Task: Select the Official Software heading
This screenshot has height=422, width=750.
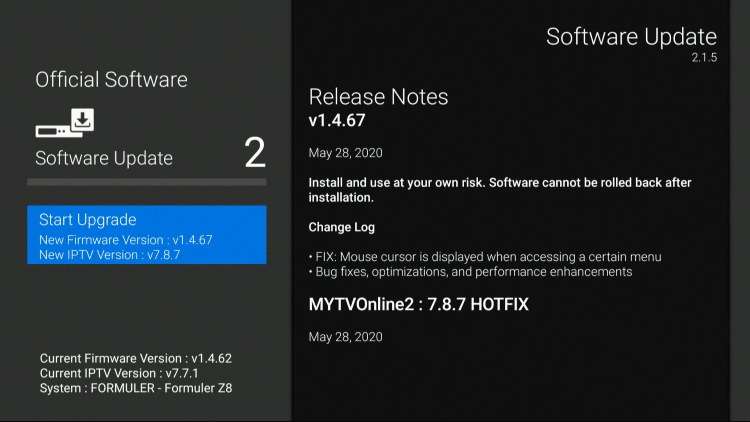Action: [111, 80]
